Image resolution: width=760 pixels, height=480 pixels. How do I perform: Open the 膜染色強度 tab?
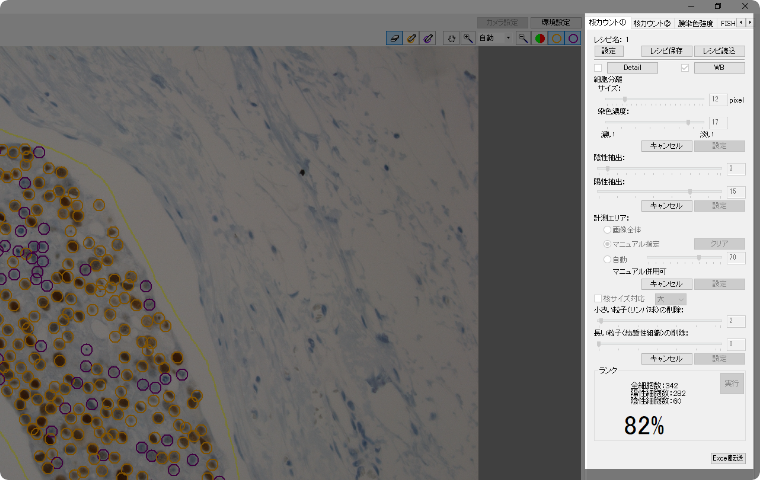[x=696, y=23]
